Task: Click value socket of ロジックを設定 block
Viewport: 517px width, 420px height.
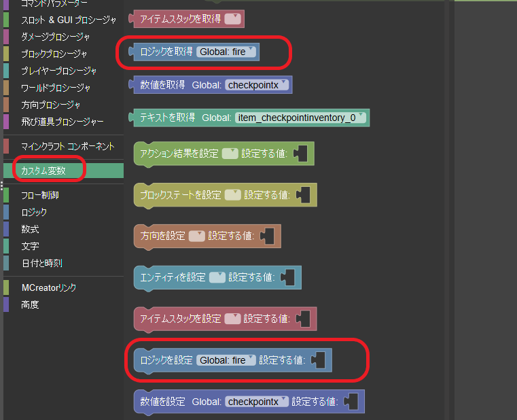Action: coord(318,360)
